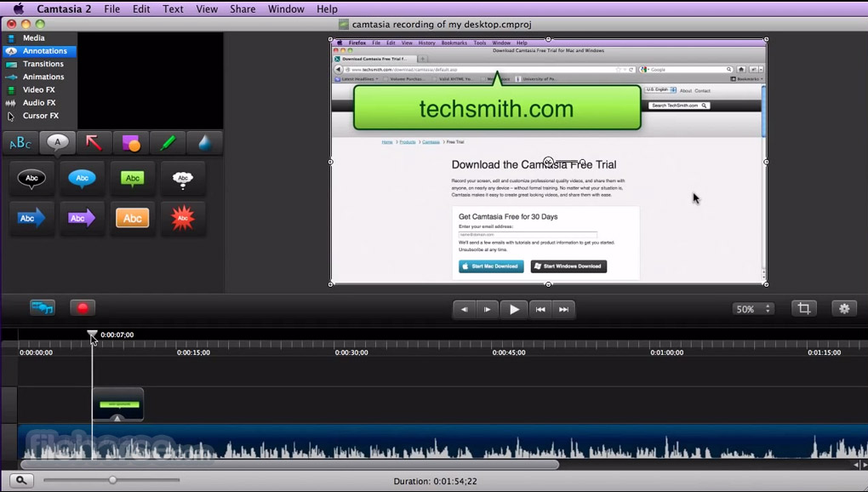Choose the black speech bubble callout

[31, 178]
